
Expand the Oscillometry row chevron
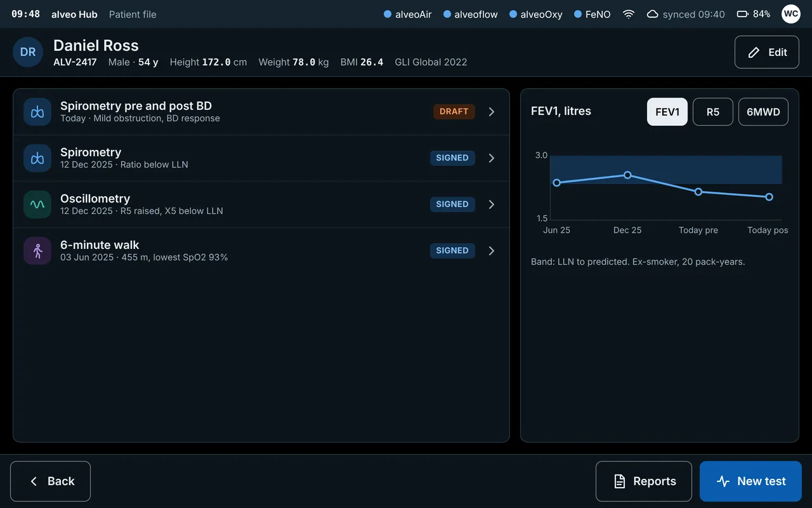[492, 204]
